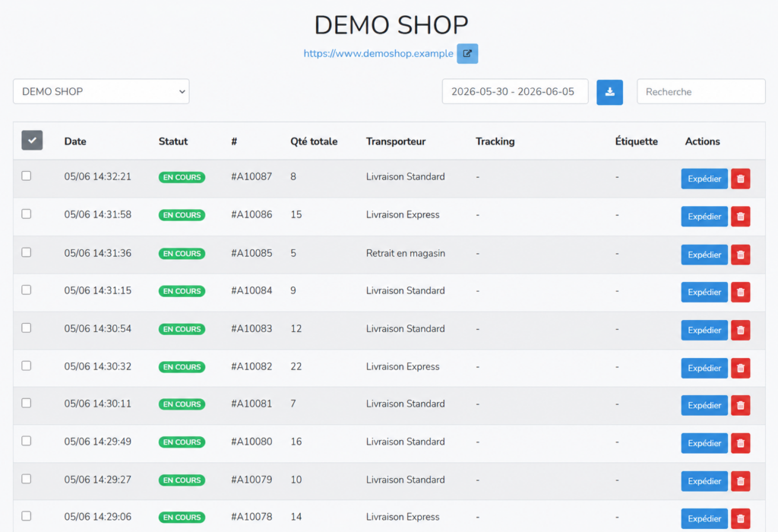The width and height of the screenshot is (778, 532).
Task: Delete order #A10085 with trash icon
Action: [740, 255]
